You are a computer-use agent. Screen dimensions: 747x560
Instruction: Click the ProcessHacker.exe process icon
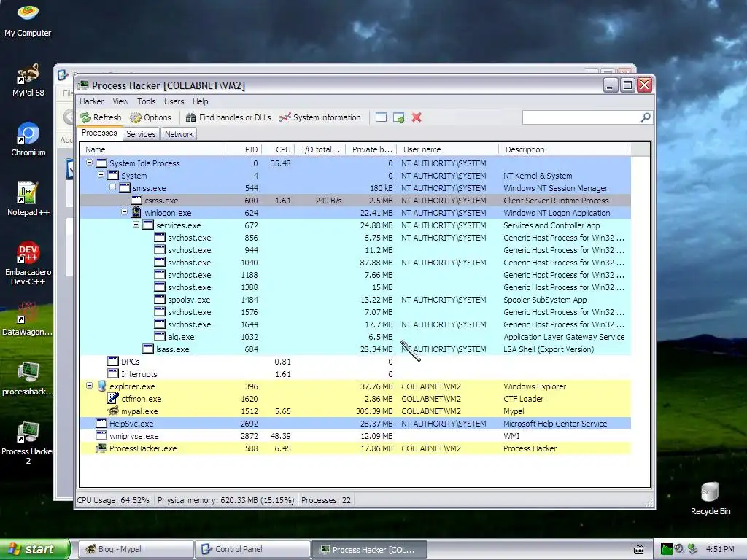[101, 448]
